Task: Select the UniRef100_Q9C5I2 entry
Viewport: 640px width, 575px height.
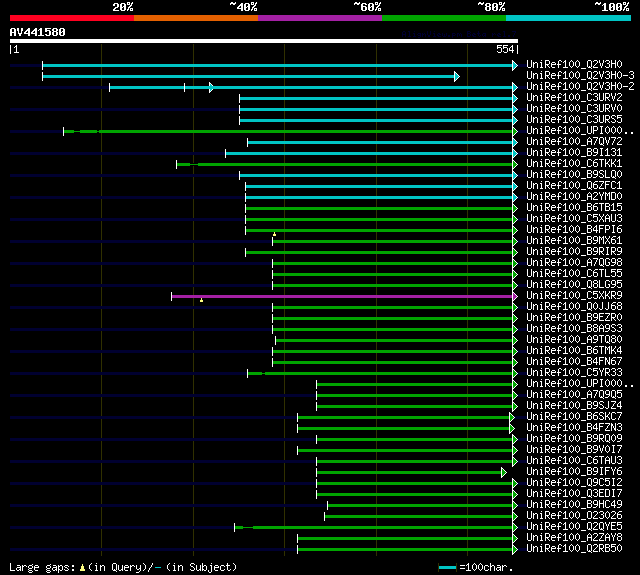Action: 574,483
